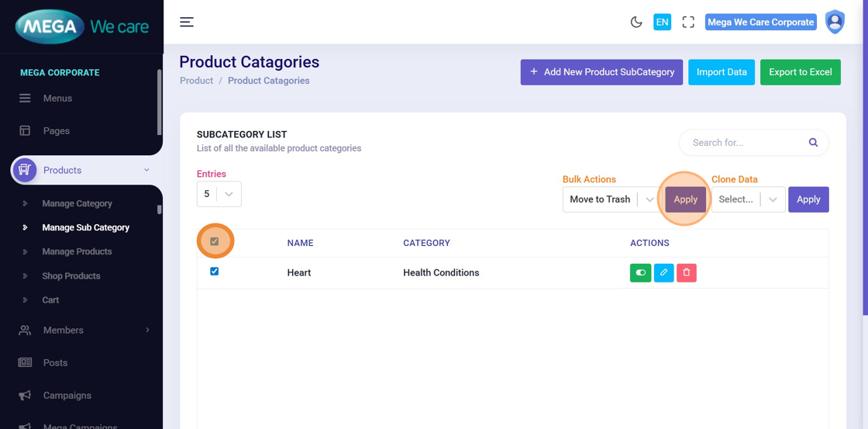
Task: Click Add New Product SubCategory button
Action: tap(601, 72)
